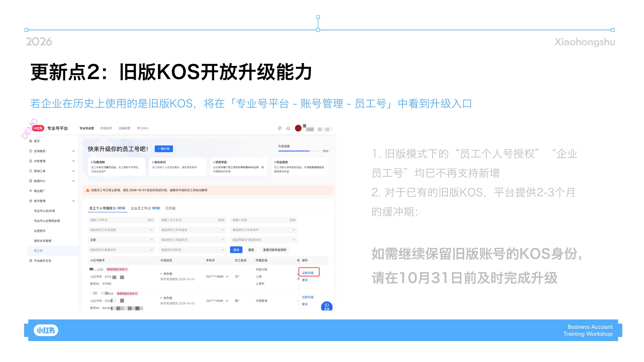Click the info icon beside 企业员工号
Image resolution: width=644 pixels, height=362 pixels.
click(149, 209)
